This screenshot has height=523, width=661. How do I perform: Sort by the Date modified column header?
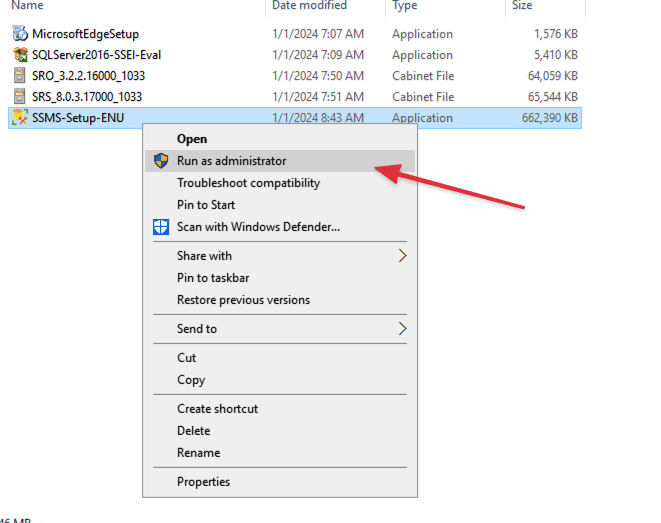312,6
